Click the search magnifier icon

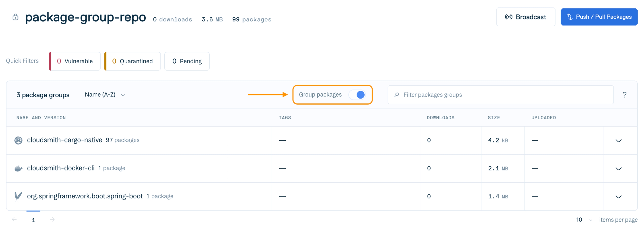(396, 95)
